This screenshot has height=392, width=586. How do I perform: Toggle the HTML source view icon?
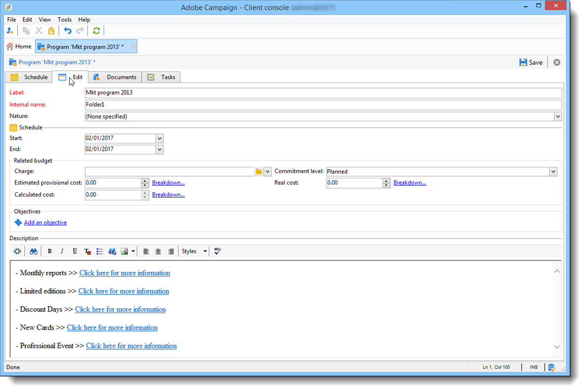click(17, 251)
